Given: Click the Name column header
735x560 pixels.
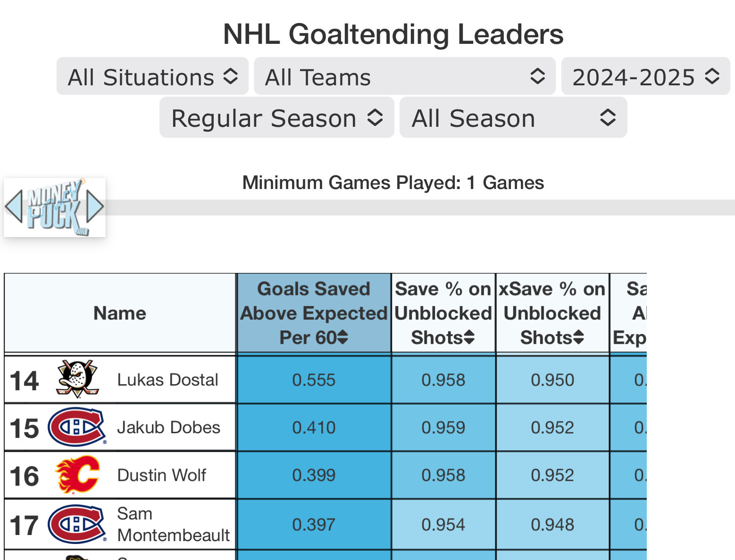Looking at the screenshot, I should click(120, 313).
